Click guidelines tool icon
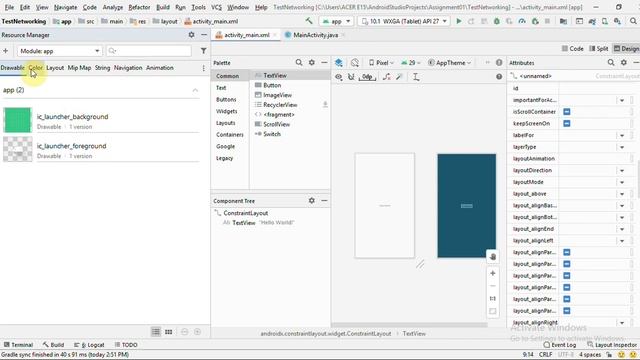Screen dimensions: 640x360 pos(416,77)
